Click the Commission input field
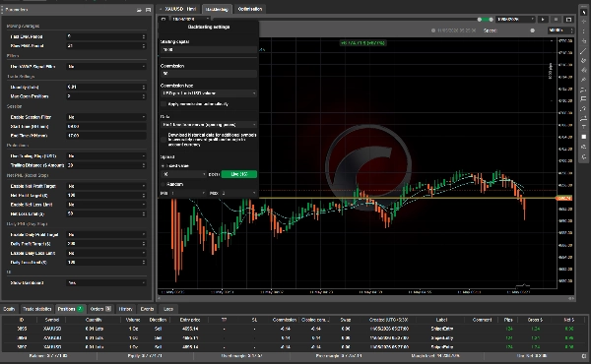The width and height of the screenshot is (591, 364). (209, 74)
